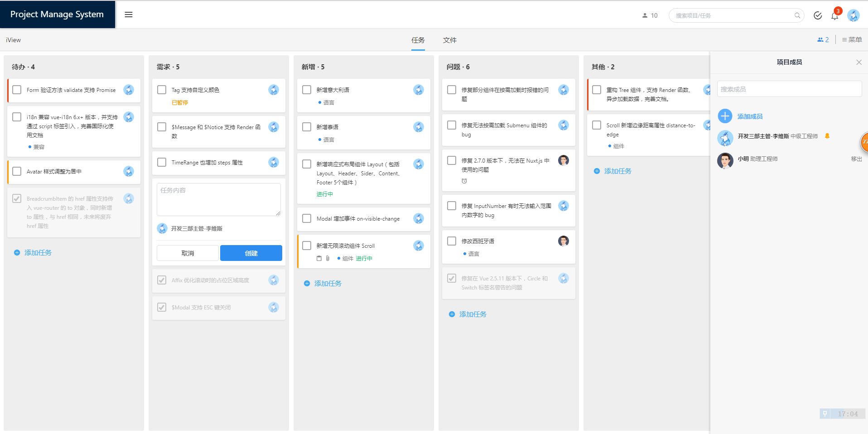This screenshot has height=434, width=868.
Task: Click 已暂停 status label on Tag task
Action: pos(180,103)
